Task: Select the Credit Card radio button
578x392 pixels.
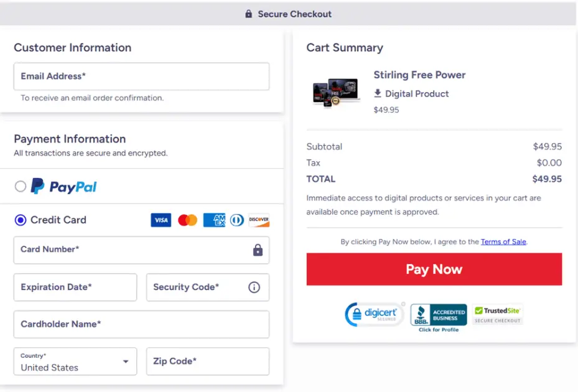Action: [x=21, y=220]
